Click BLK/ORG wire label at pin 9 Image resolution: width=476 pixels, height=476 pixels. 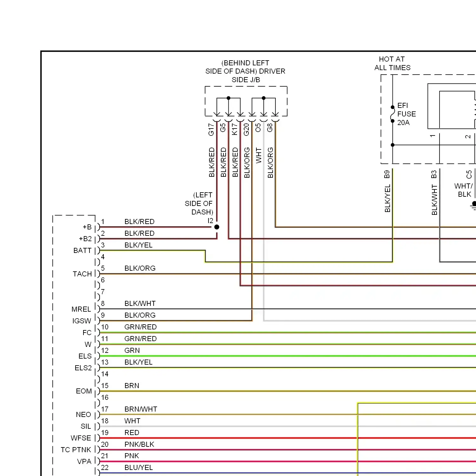point(140,315)
